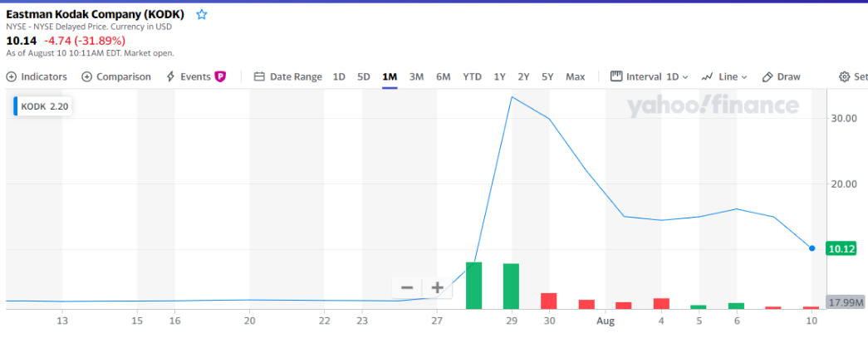Click the Indicators label

tap(44, 77)
